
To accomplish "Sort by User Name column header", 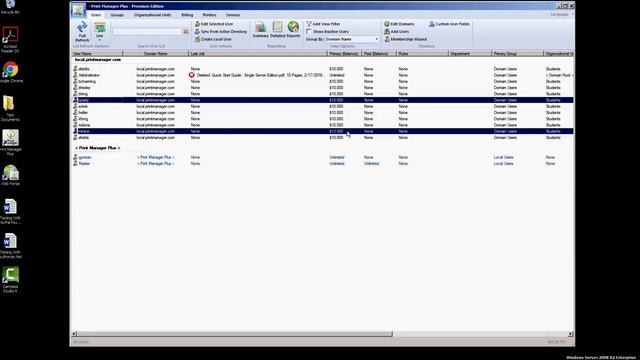I will (x=97, y=53).
